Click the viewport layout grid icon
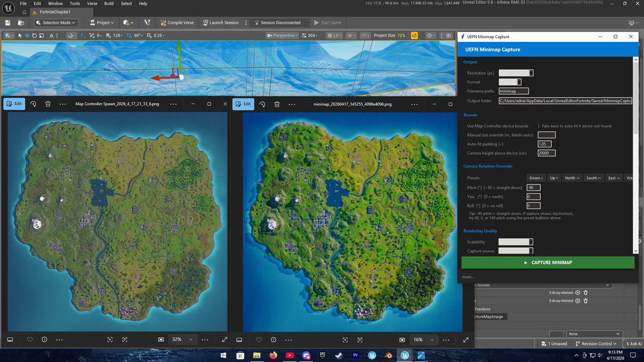 [448, 35]
